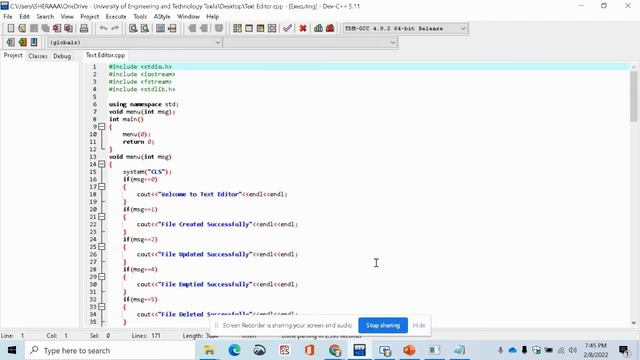Select the Project tab
Viewport: 640px width, 360px height.
(x=13, y=56)
